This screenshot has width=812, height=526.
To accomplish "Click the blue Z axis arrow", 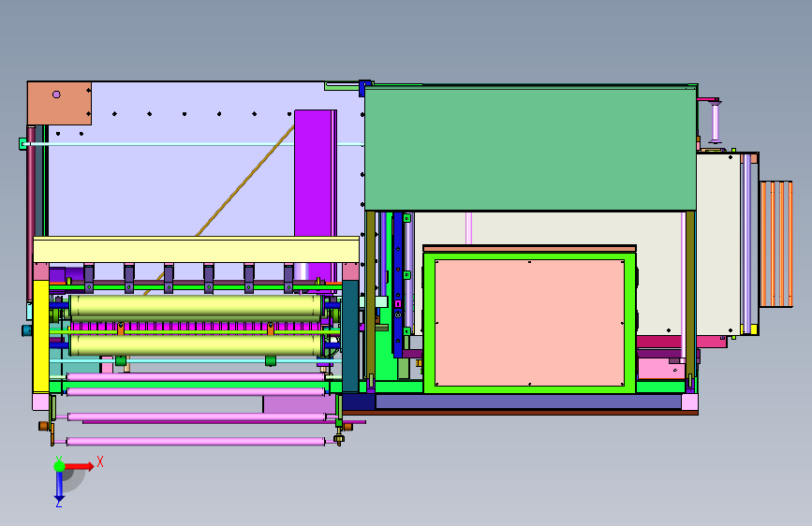I will coord(59,487).
